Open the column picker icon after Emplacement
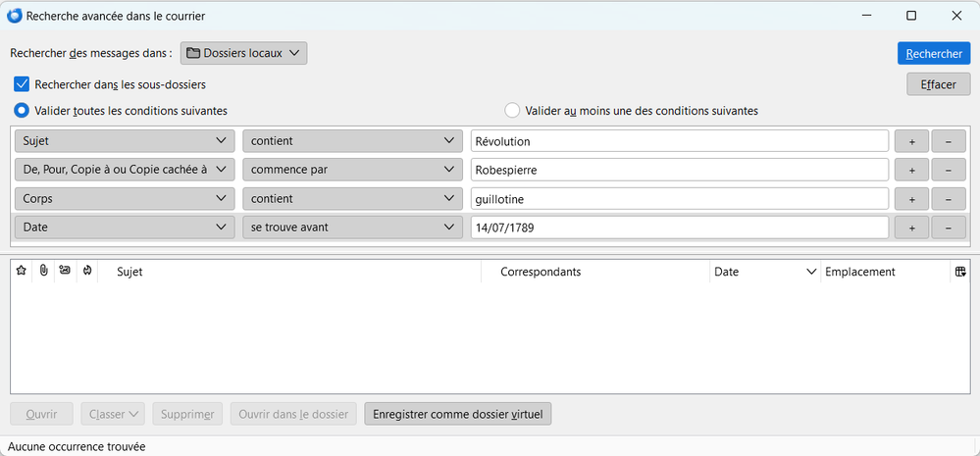This screenshot has width=980, height=456. 958,272
